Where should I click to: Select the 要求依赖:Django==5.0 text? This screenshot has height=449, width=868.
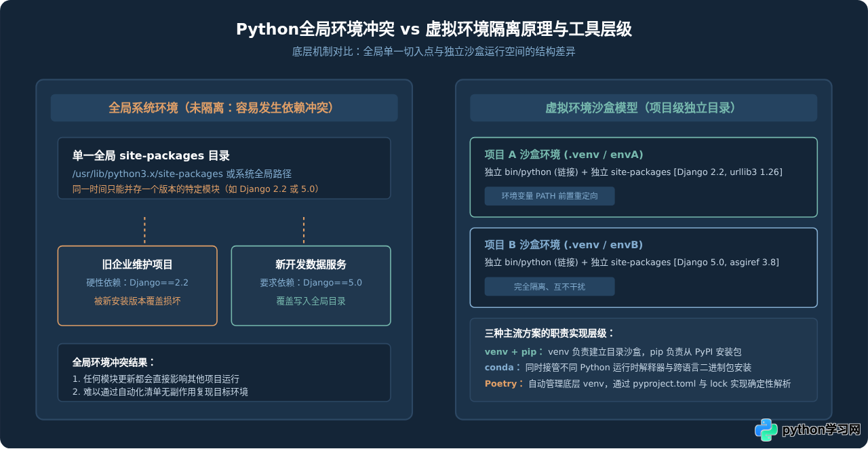pyautogui.click(x=311, y=283)
